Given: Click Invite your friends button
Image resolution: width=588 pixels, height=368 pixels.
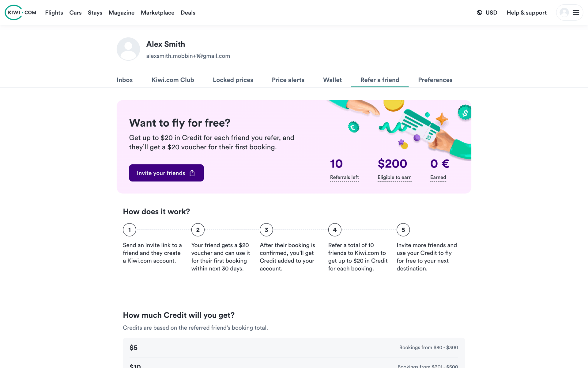Looking at the screenshot, I should tap(166, 173).
